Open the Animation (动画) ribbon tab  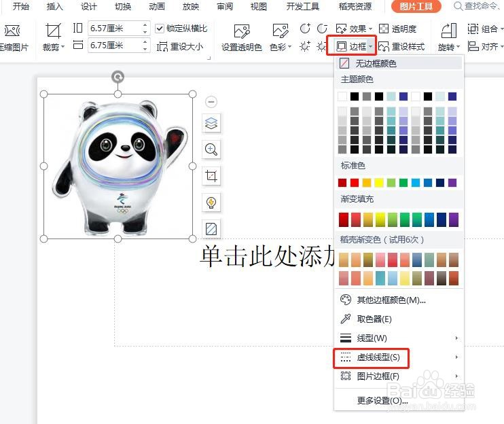pos(157,6)
